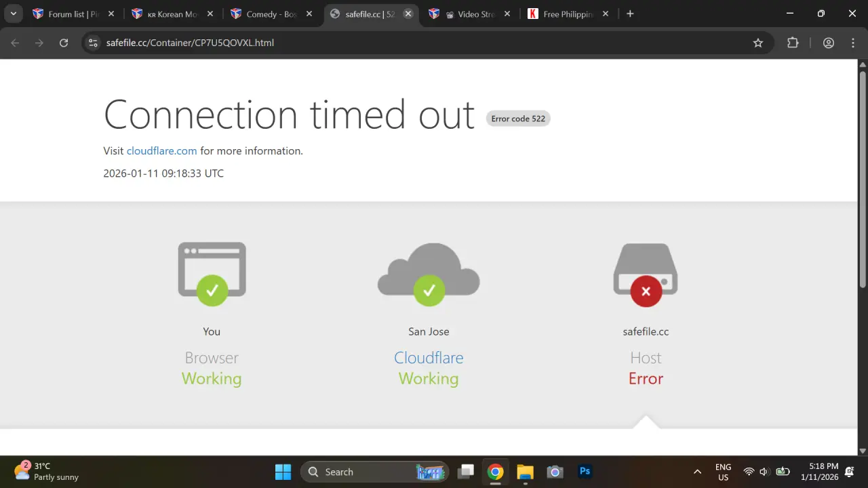Viewport: 868px width, 488px height.
Task: Open Wi-Fi network settings icon
Action: pos(749,472)
